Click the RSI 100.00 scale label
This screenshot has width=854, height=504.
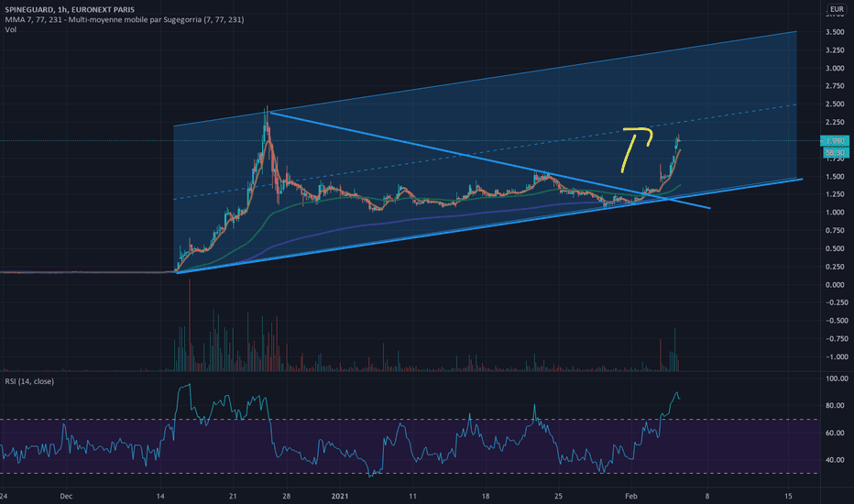(837, 378)
